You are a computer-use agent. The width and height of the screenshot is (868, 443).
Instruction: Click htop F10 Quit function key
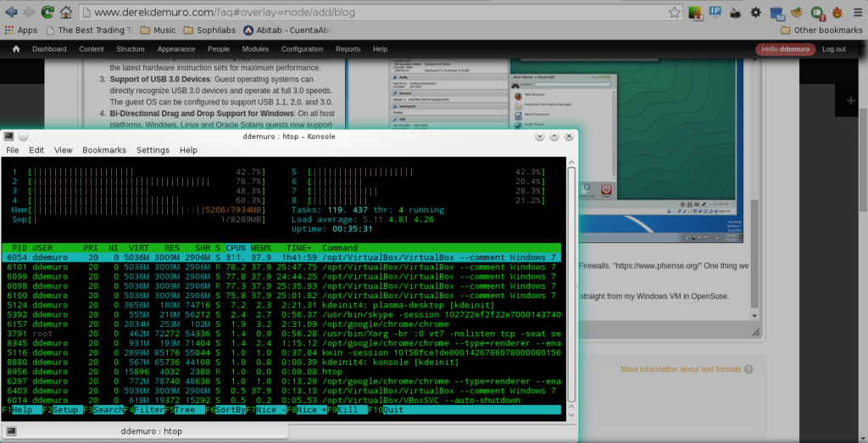[x=386, y=410]
